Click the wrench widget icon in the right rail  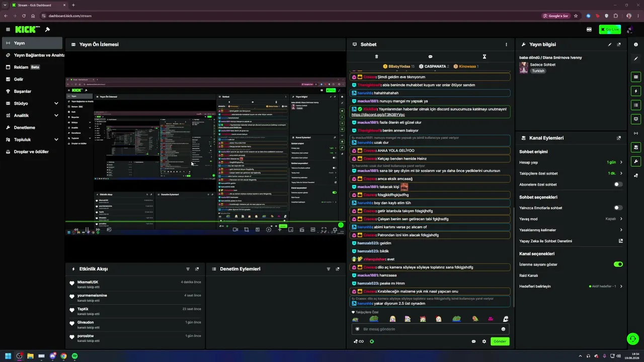[636, 161]
